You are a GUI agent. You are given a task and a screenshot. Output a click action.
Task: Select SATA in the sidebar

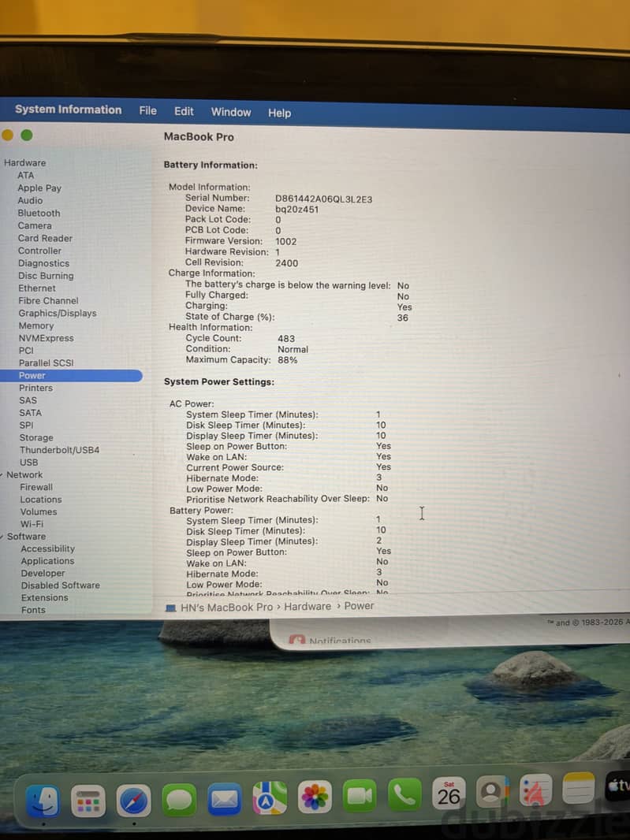pos(30,412)
